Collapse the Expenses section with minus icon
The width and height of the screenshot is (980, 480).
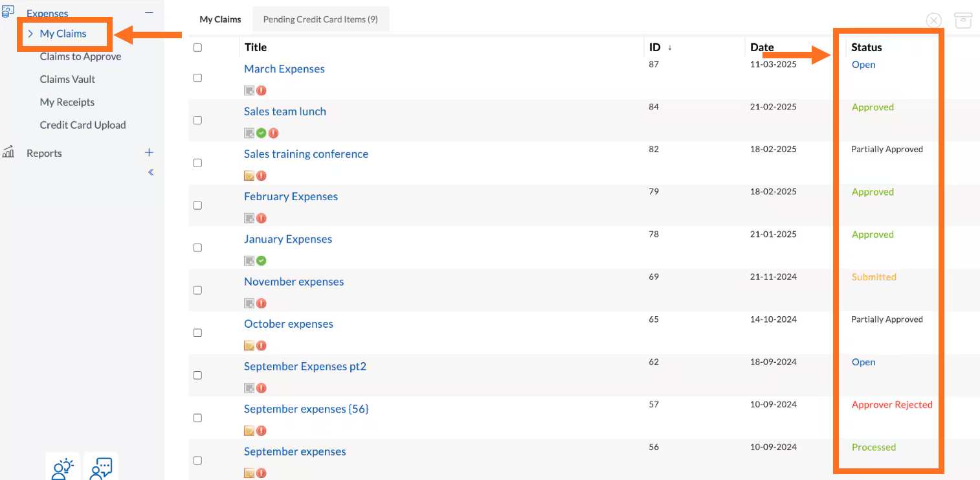click(x=149, y=13)
